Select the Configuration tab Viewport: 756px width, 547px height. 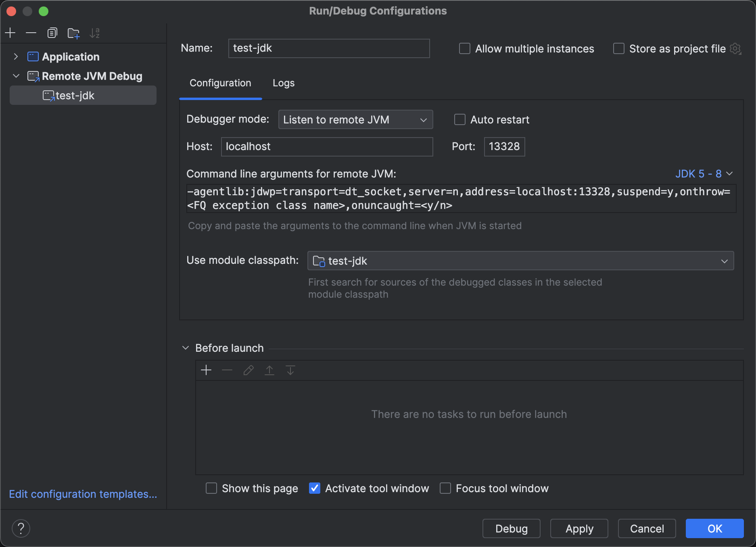pyautogui.click(x=220, y=83)
